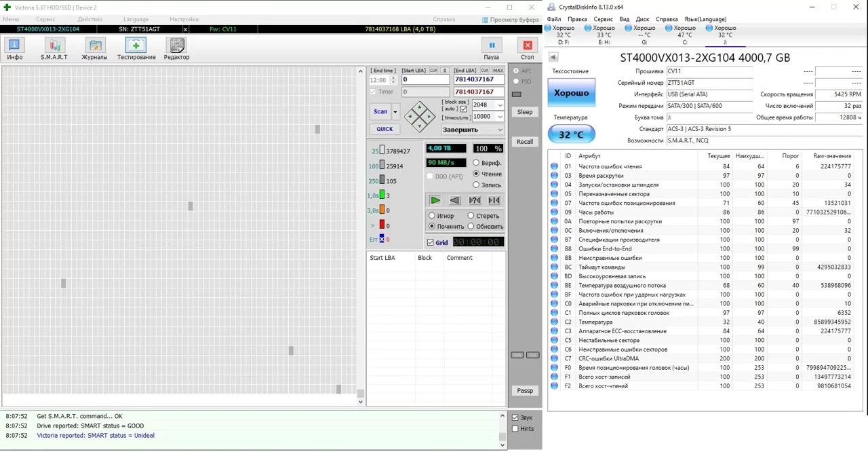Image resolution: width=868 pixels, height=452 pixels.
Task: Click the 32 °C temperature indicator
Action: coord(572,134)
